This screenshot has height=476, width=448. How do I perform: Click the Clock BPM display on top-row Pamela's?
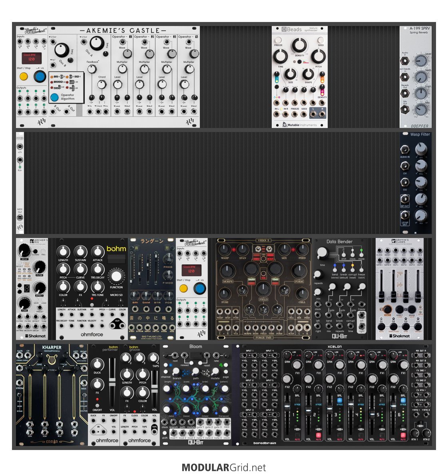coord(32,58)
